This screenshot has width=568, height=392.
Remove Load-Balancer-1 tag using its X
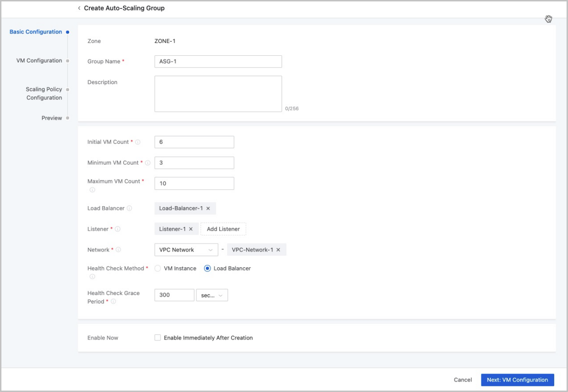pos(208,209)
